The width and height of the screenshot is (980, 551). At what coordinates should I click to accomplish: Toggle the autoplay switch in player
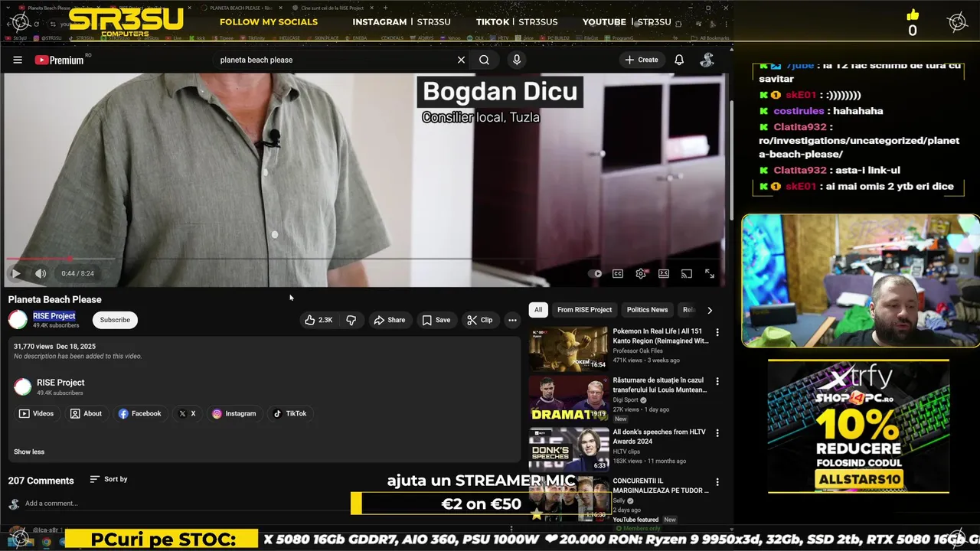(x=596, y=273)
